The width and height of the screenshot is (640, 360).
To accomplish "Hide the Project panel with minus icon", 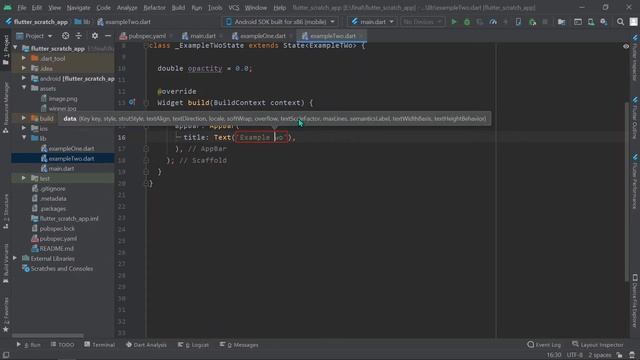I will click(x=108, y=36).
